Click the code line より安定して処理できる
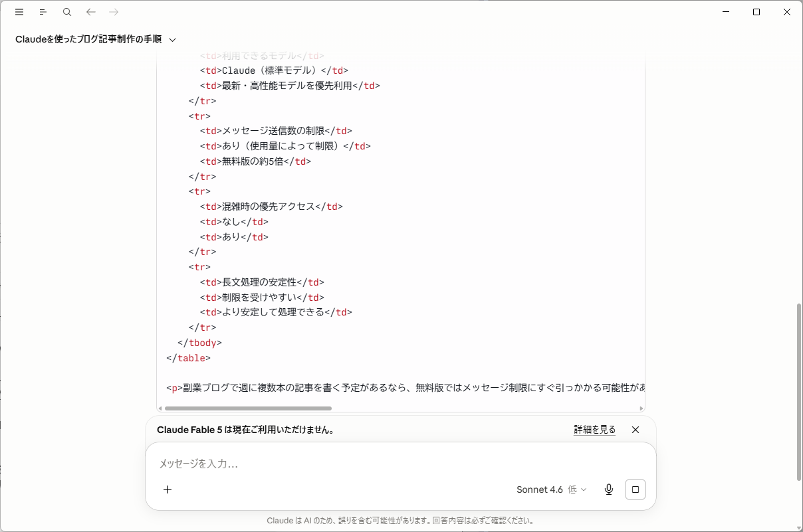The height and width of the screenshot is (532, 803). (276, 312)
